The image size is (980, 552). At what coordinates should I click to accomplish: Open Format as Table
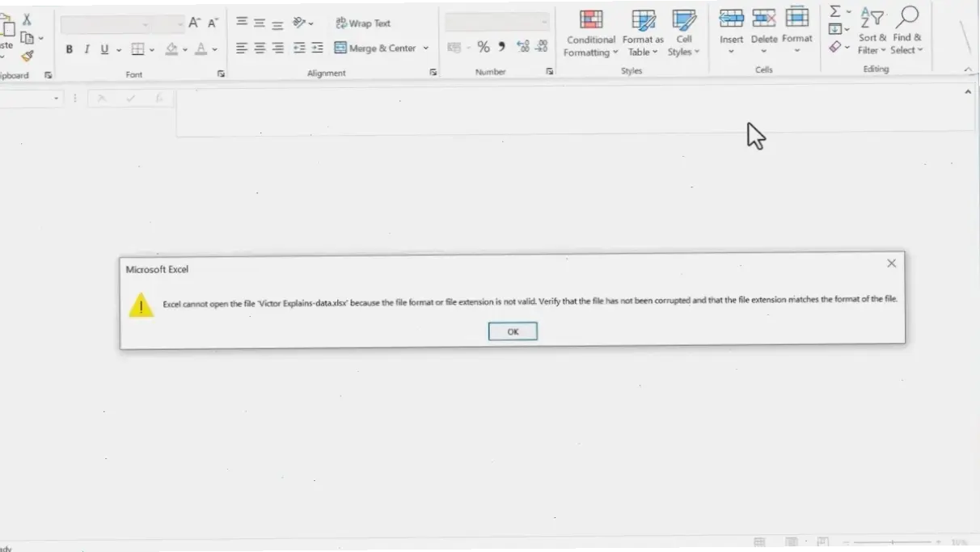(x=643, y=21)
